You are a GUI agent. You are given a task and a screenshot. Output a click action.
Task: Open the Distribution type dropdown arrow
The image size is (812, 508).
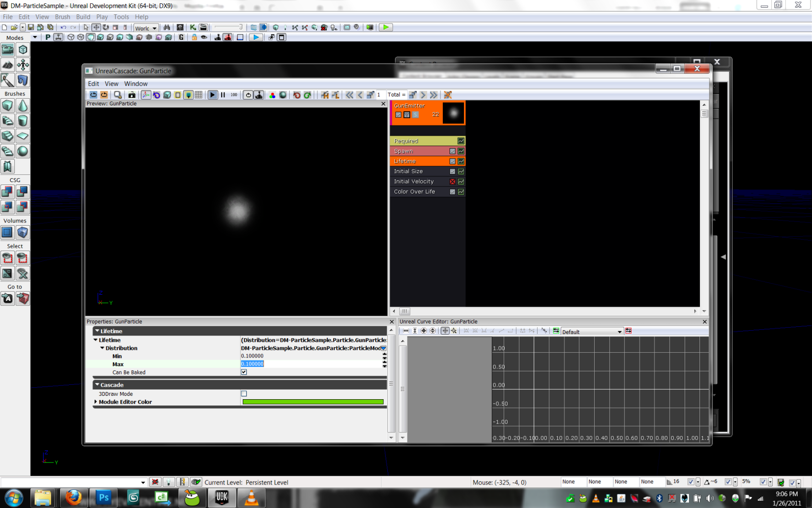(383, 348)
